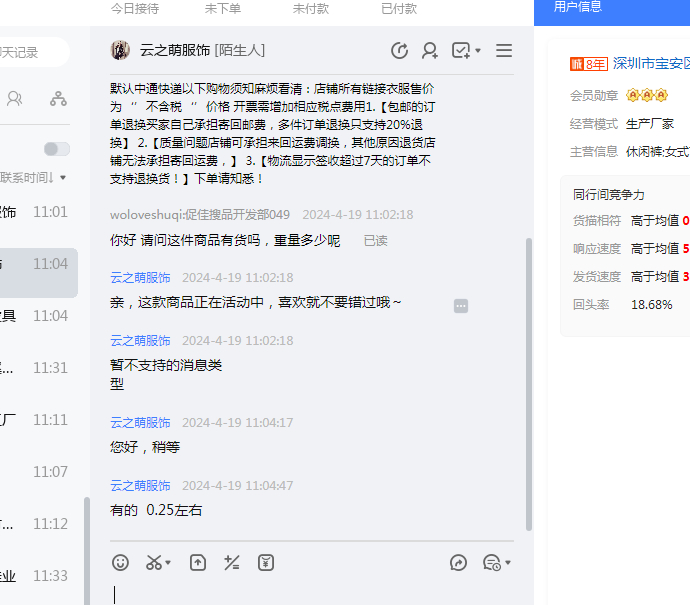Open the first conversation marked 11:04
This screenshot has width=690, height=605.
pyautogui.click(x=39, y=273)
